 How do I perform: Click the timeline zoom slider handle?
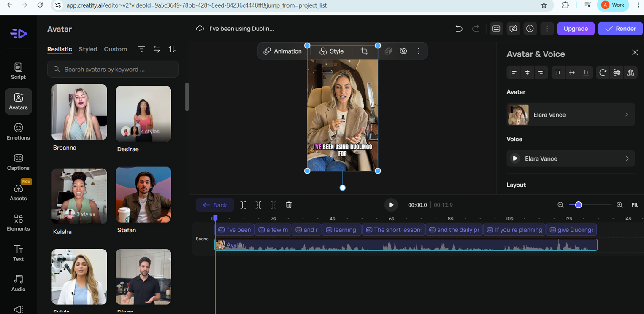coord(579,205)
